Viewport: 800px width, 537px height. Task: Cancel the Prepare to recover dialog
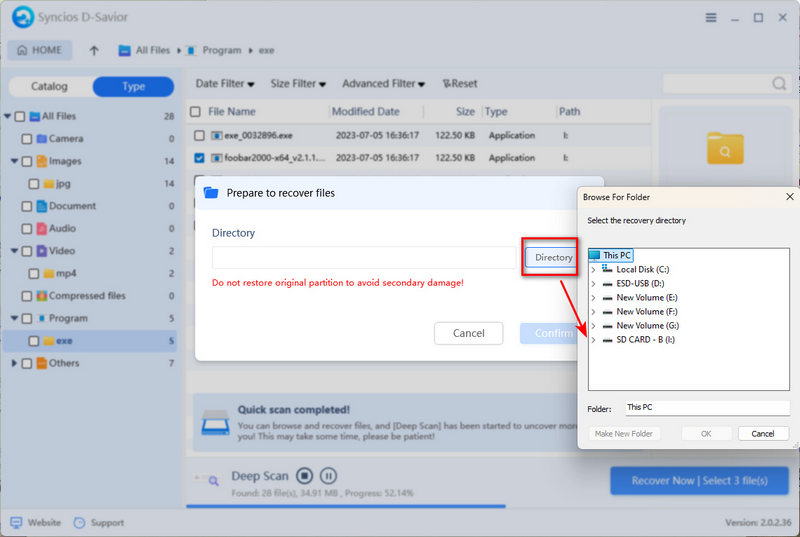tap(468, 333)
